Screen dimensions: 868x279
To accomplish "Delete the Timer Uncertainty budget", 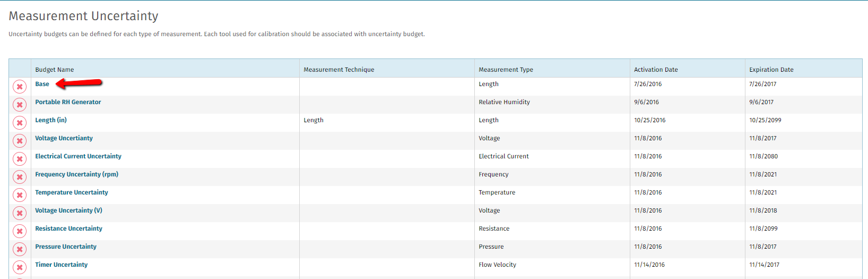I will coord(20,267).
